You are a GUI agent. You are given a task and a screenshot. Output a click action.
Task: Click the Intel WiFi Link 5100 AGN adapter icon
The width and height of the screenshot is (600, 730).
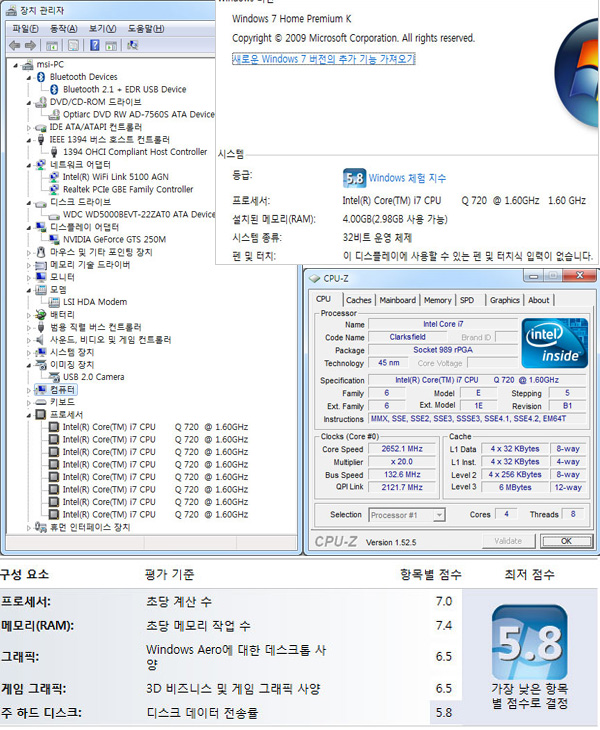pyautogui.click(x=54, y=177)
